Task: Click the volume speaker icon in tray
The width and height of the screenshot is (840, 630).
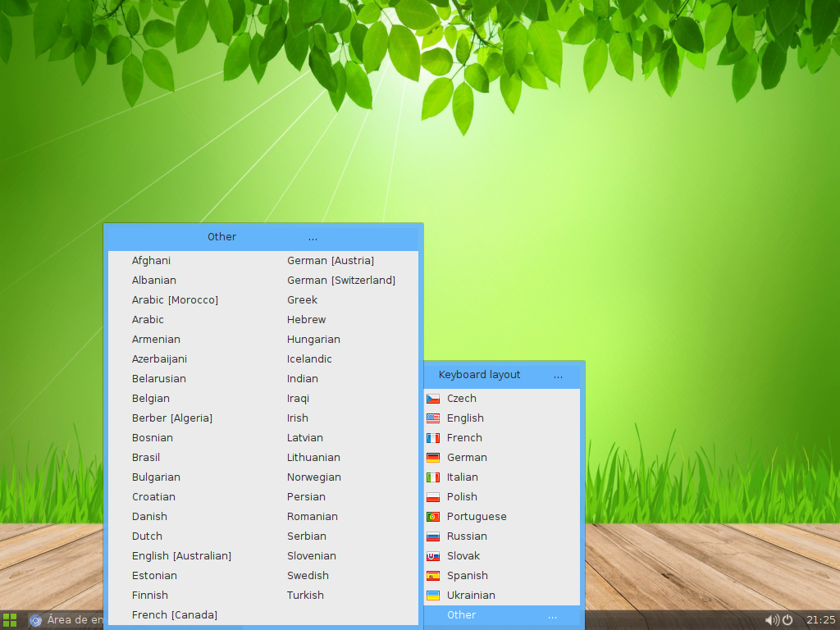Action: pos(771,620)
